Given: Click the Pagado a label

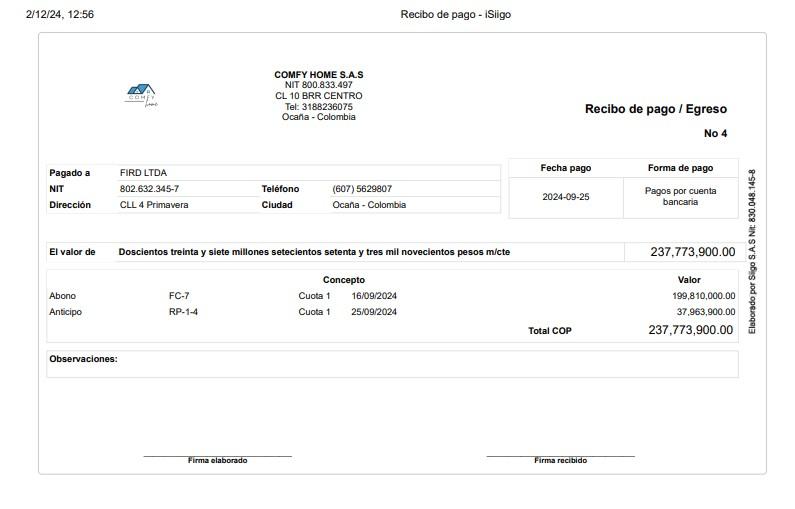Looking at the screenshot, I should tap(69, 173).
